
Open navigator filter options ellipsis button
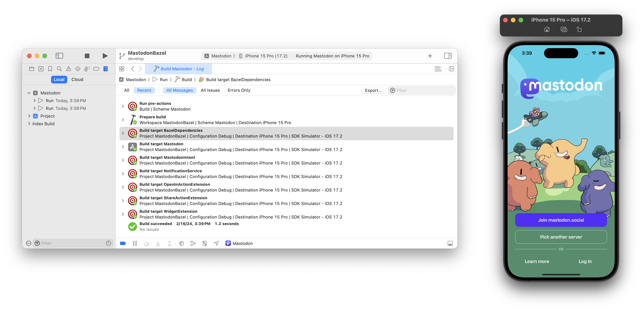coord(29,243)
